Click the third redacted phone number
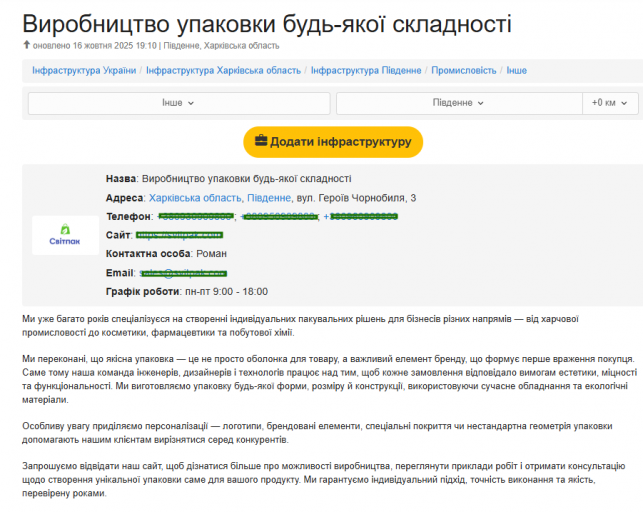643x512 pixels. pyautogui.click(x=360, y=216)
